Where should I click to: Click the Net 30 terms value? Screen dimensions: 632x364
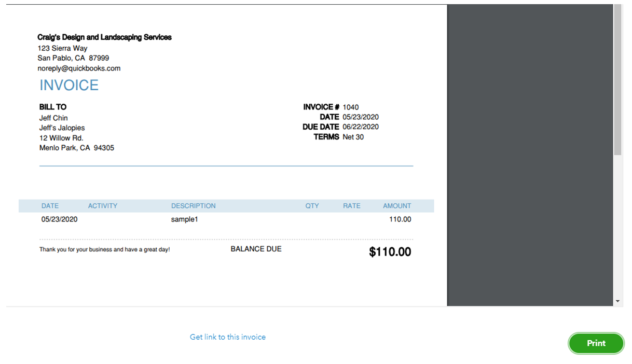click(x=353, y=137)
